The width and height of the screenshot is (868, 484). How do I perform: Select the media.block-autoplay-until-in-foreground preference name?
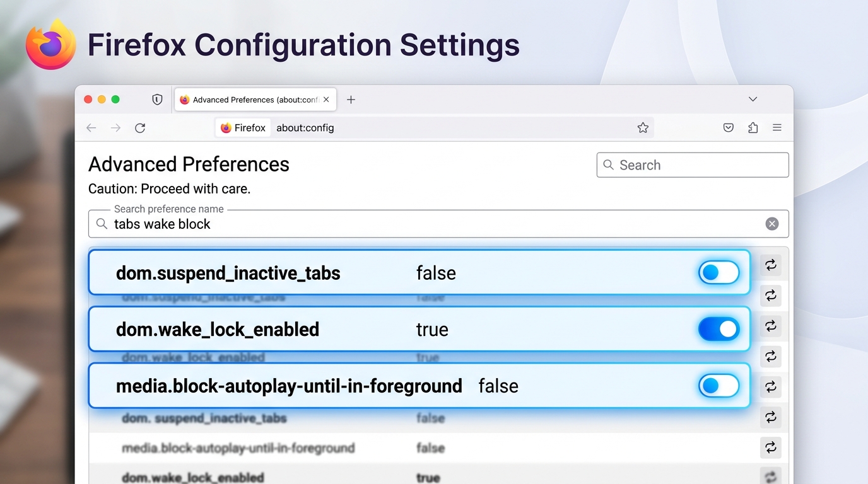pyautogui.click(x=289, y=386)
